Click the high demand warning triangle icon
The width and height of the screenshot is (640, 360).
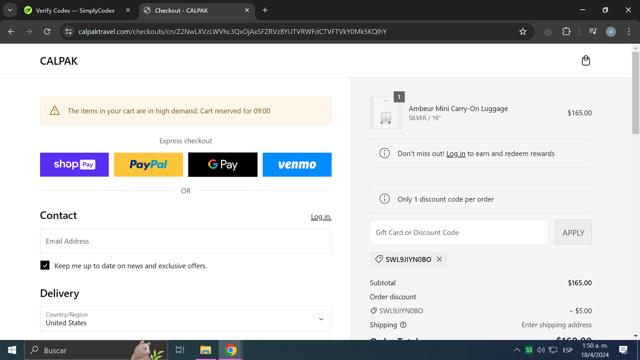[x=55, y=111]
